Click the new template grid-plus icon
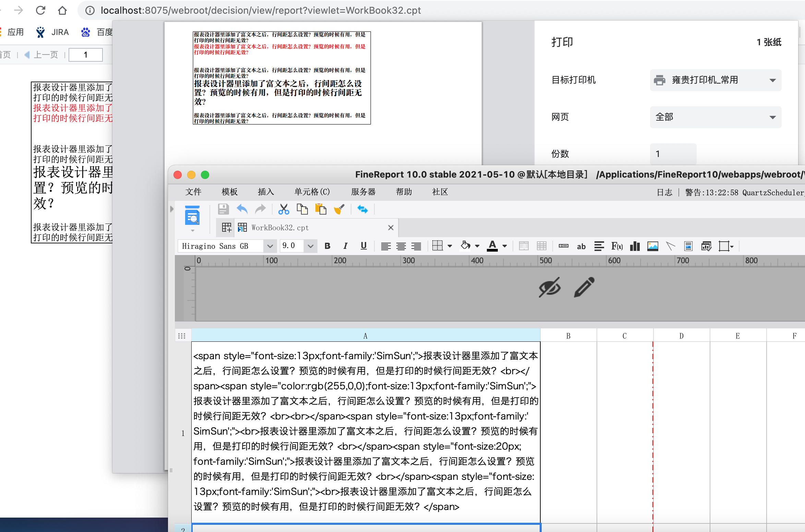Viewport: 805px width, 532px height. click(226, 228)
